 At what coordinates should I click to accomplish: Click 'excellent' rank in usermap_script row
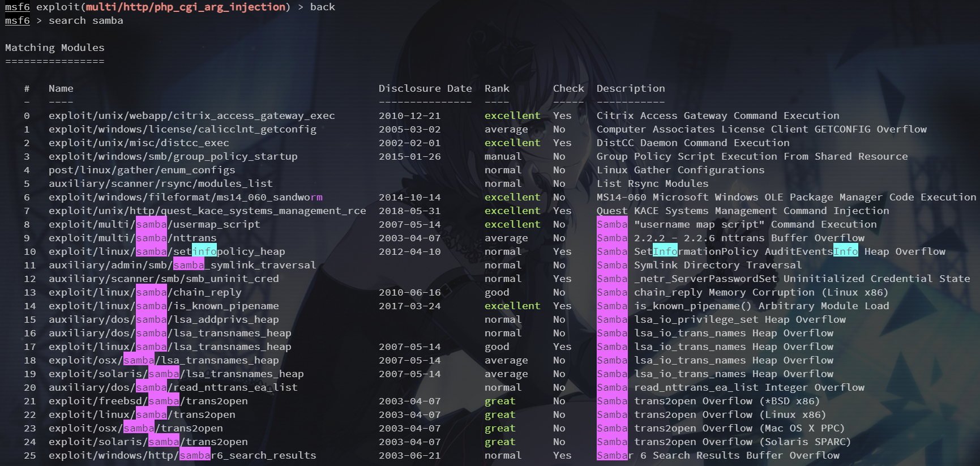(512, 224)
